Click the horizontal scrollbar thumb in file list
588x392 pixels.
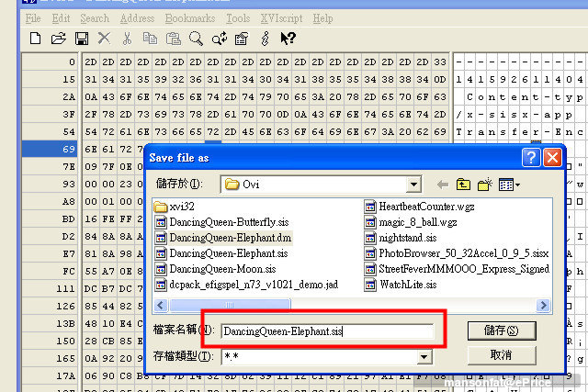tap(230, 305)
